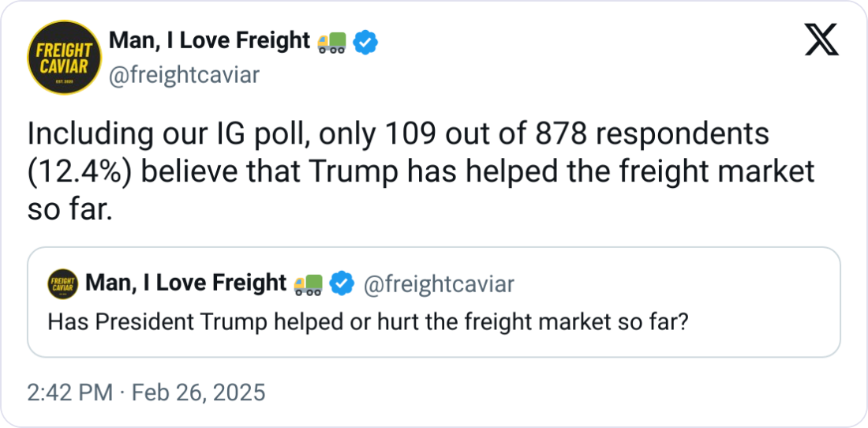Click the X logo in the corner

click(821, 40)
